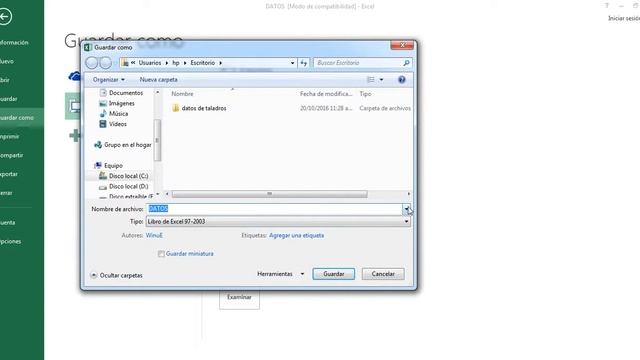
Task: Click the horizontal scrollbar in file list
Action: (x=269, y=194)
